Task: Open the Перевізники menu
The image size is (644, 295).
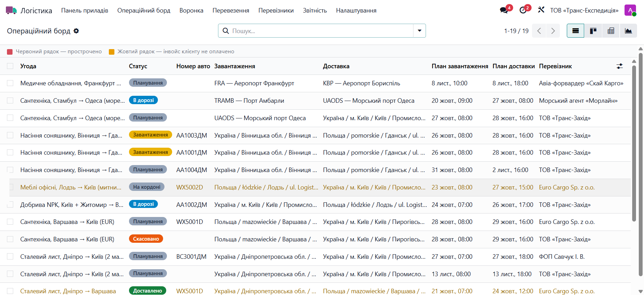Action: point(276,10)
